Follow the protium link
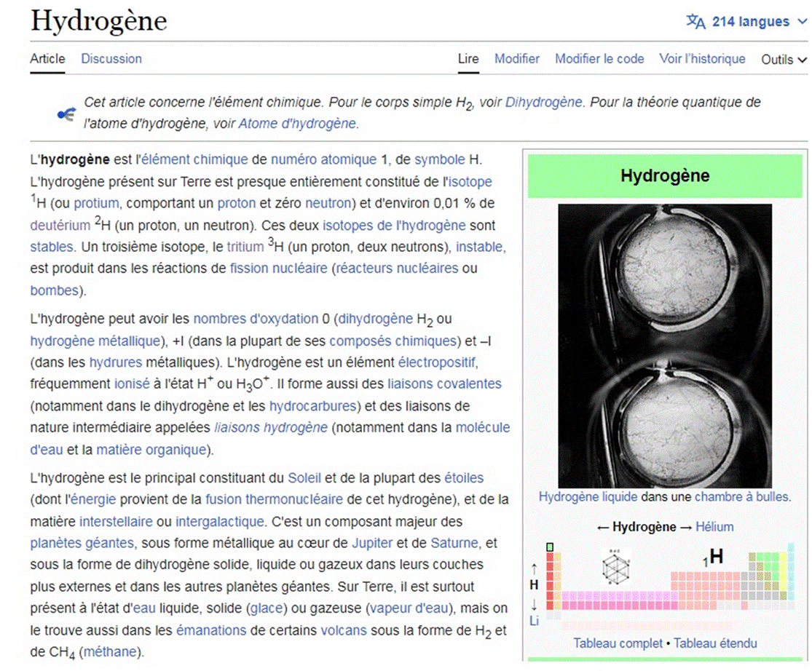Screen dimensions: 812x671 [96, 203]
